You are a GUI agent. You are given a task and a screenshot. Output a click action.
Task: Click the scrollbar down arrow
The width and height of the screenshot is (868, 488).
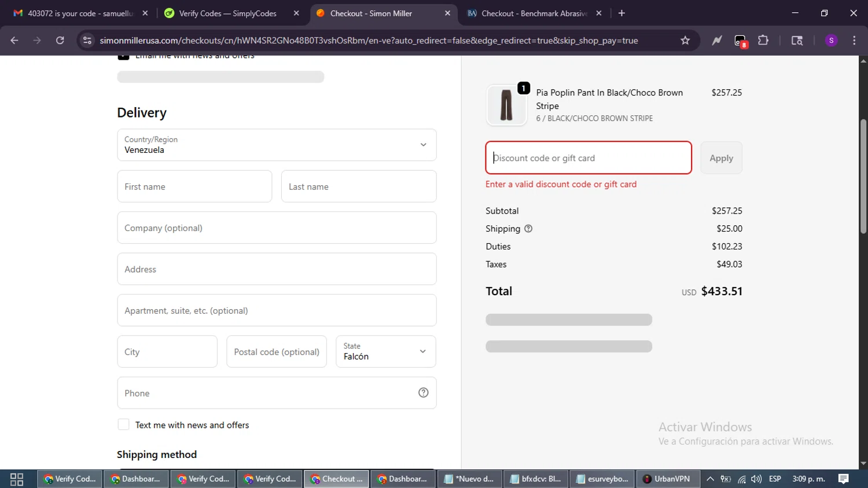863,464
